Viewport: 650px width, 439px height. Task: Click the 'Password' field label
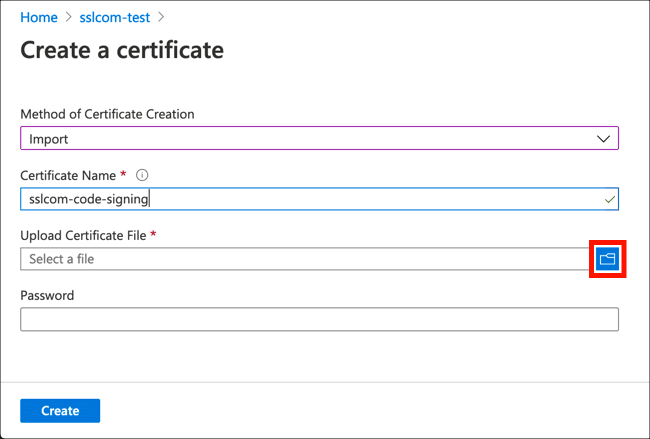click(47, 295)
